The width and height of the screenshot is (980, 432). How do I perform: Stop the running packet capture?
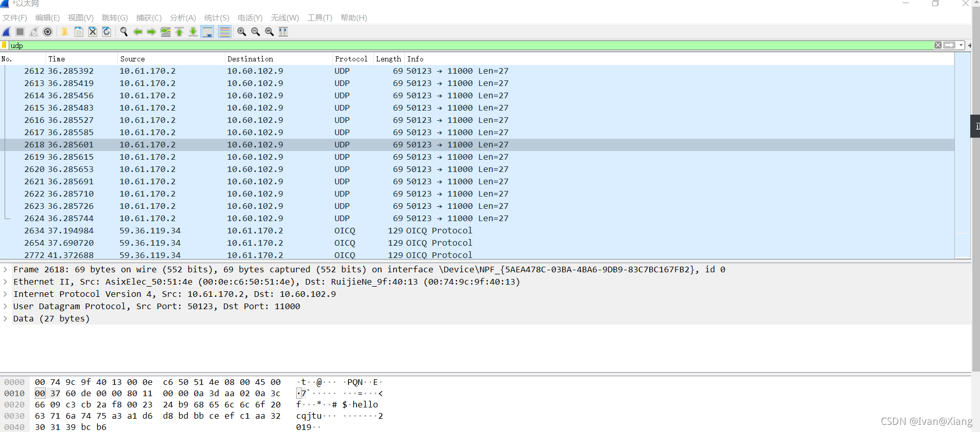click(20, 32)
